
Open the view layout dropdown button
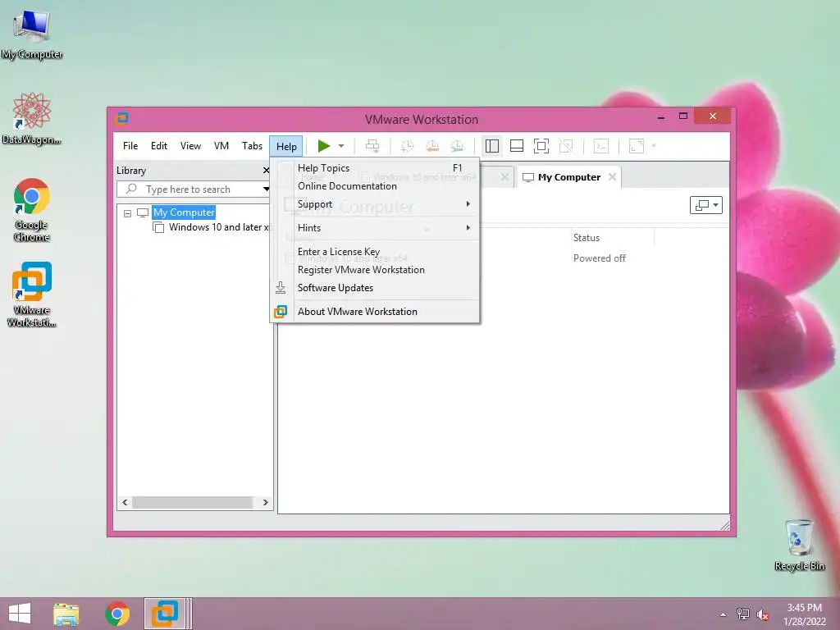coord(706,204)
